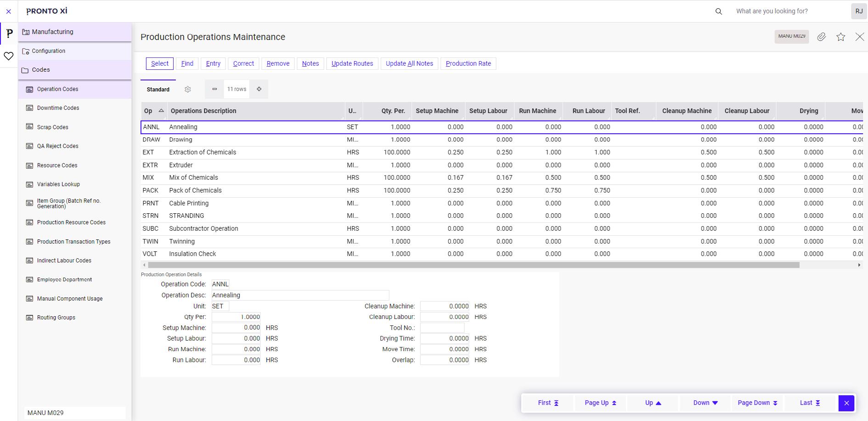This screenshot has width=868, height=421.
Task: Jump to First row button
Action: (548, 403)
